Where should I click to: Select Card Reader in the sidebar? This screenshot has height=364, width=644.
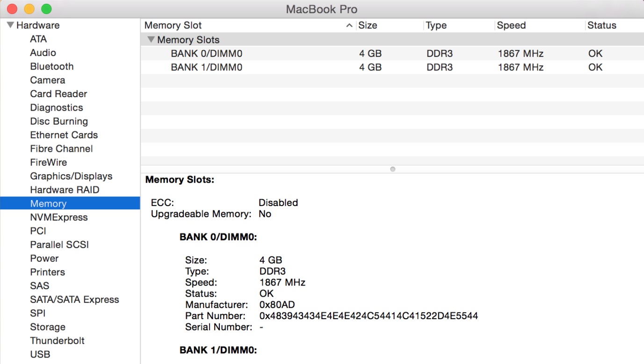point(58,94)
